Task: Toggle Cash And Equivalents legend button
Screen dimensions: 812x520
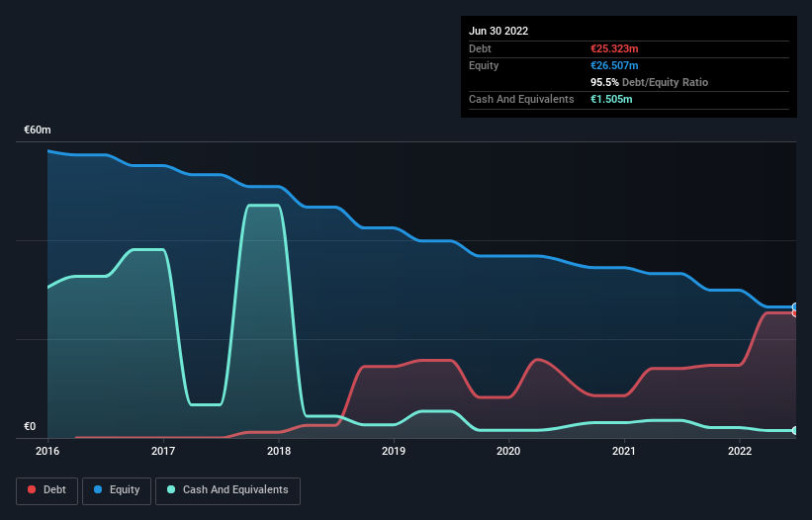Action: coord(227,490)
